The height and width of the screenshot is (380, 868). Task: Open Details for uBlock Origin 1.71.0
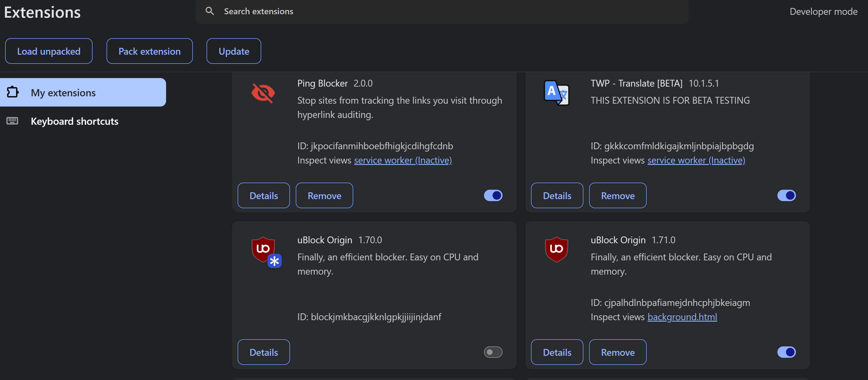click(x=557, y=352)
